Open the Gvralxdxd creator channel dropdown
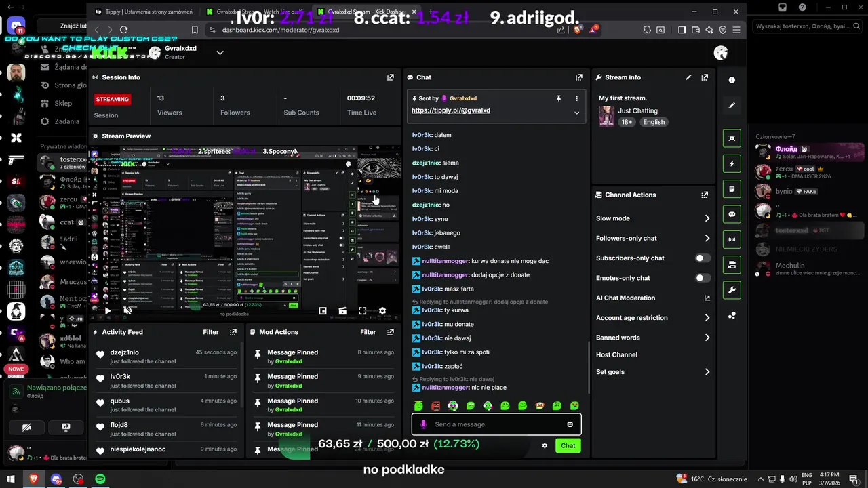Viewport: 868px width, 488px height. click(220, 53)
